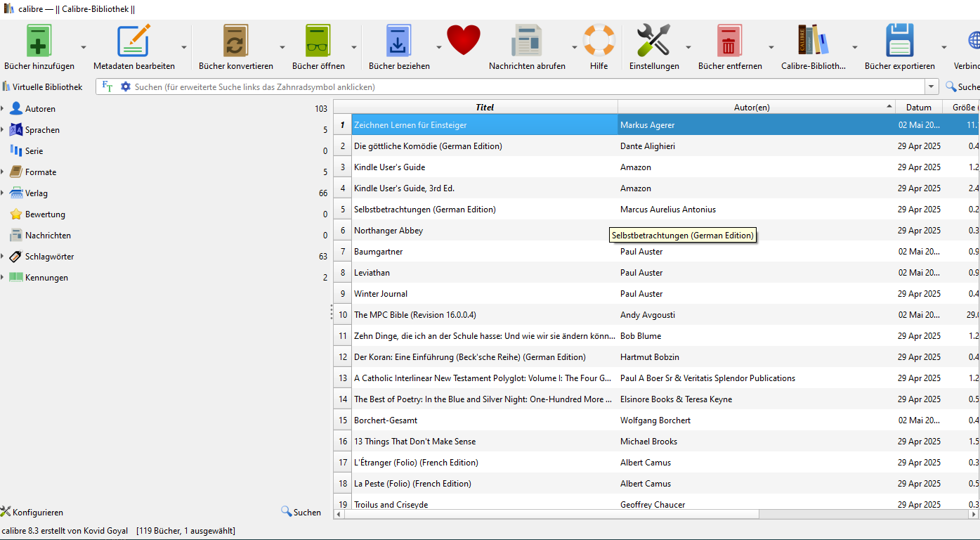Click the Bewertung star icon
980x540 pixels.
pyautogui.click(x=16, y=214)
